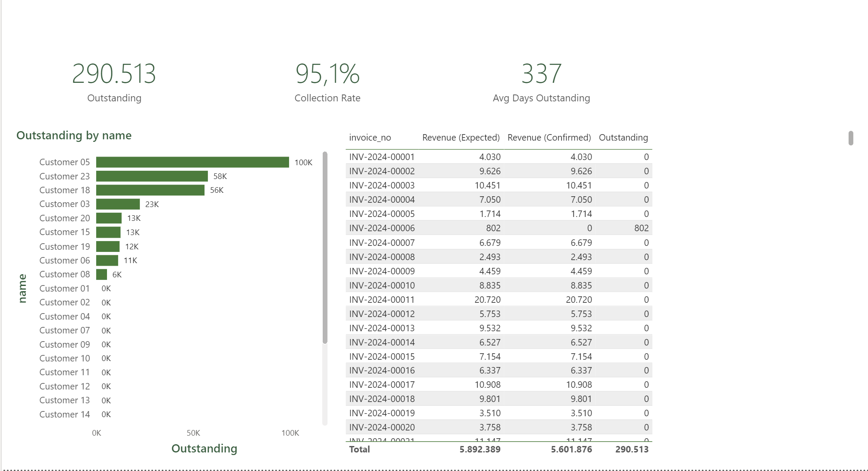This screenshot has width=868, height=471.
Task: Click the Customer 02 axis label
Action: tap(65, 302)
